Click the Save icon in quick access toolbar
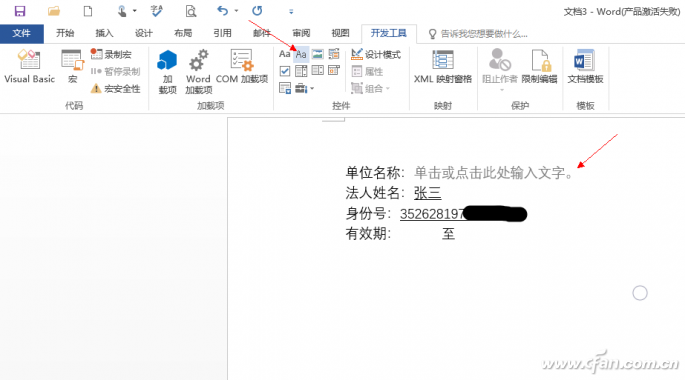 tap(20, 11)
